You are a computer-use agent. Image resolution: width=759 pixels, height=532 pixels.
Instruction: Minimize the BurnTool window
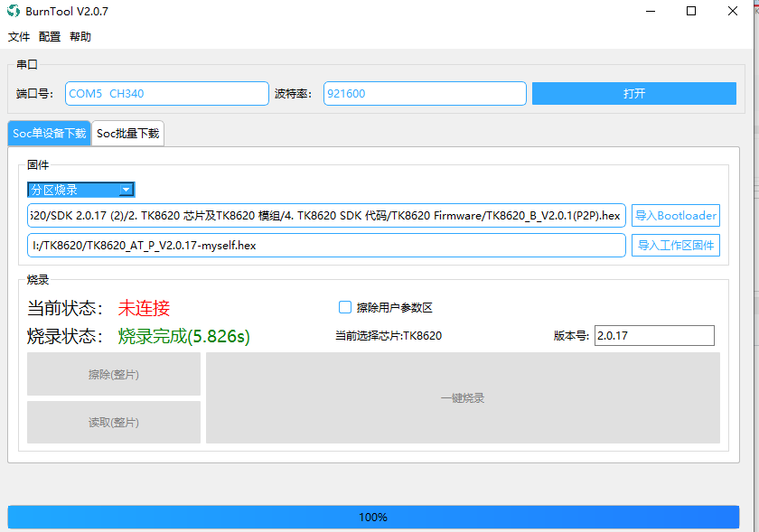click(651, 11)
